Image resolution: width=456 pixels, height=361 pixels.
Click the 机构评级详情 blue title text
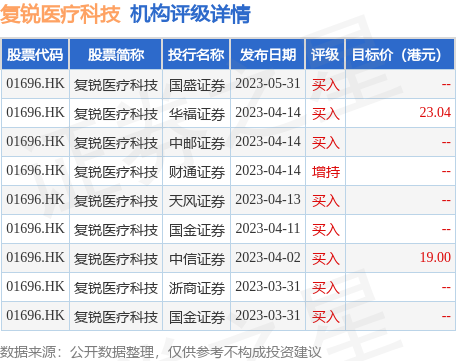pos(190,14)
